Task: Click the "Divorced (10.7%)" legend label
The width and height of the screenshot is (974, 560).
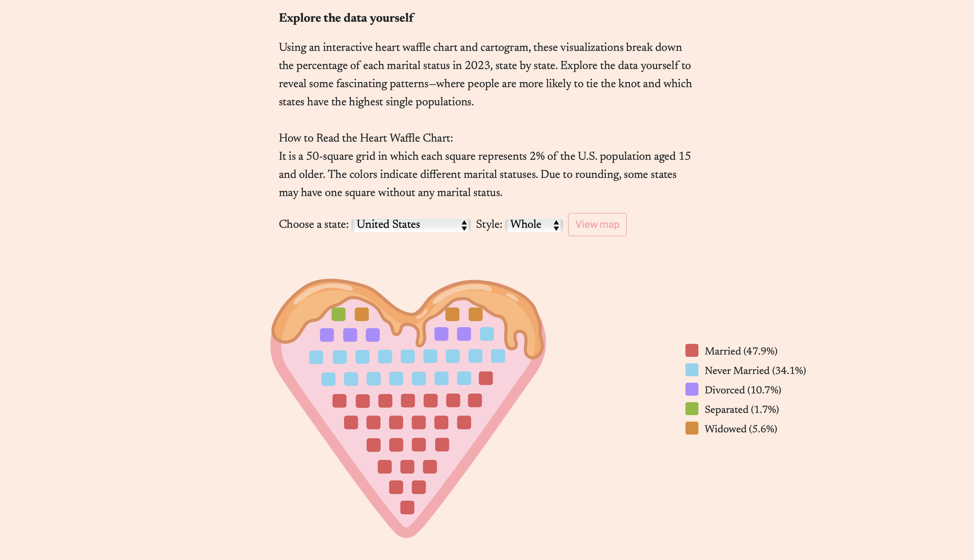Action: pyautogui.click(x=742, y=390)
